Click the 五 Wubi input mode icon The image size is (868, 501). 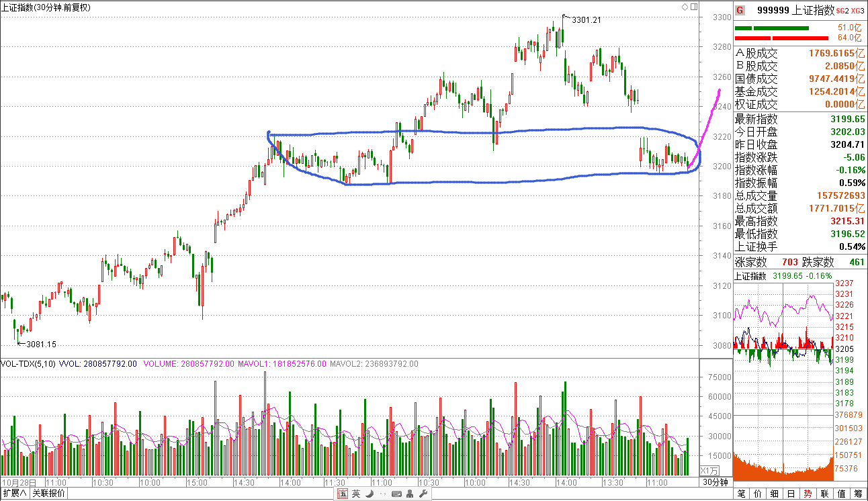pos(343,494)
